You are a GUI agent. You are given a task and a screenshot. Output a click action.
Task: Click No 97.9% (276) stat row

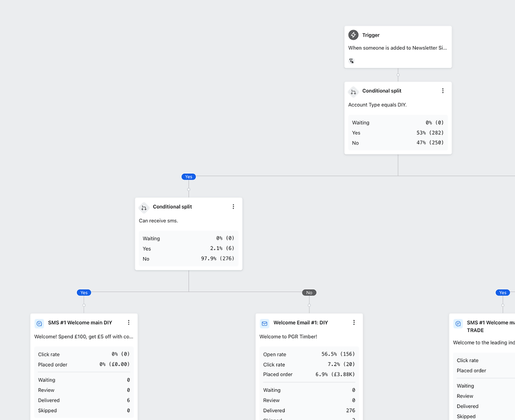pos(189,259)
